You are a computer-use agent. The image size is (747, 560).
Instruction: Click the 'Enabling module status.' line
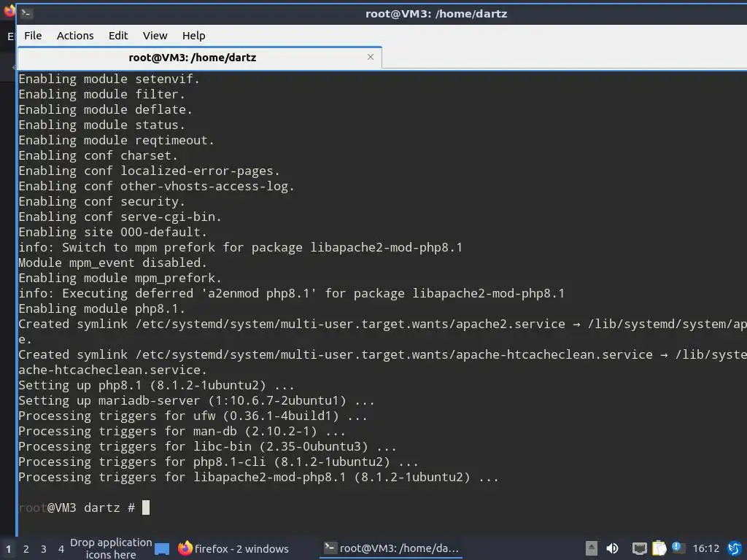(101, 125)
